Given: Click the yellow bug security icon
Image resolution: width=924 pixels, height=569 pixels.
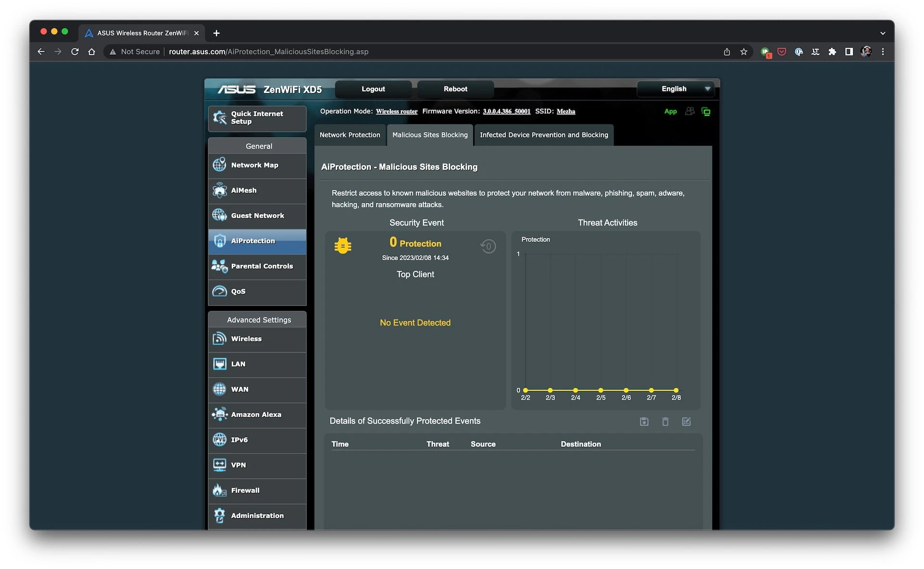Looking at the screenshot, I should (x=343, y=246).
